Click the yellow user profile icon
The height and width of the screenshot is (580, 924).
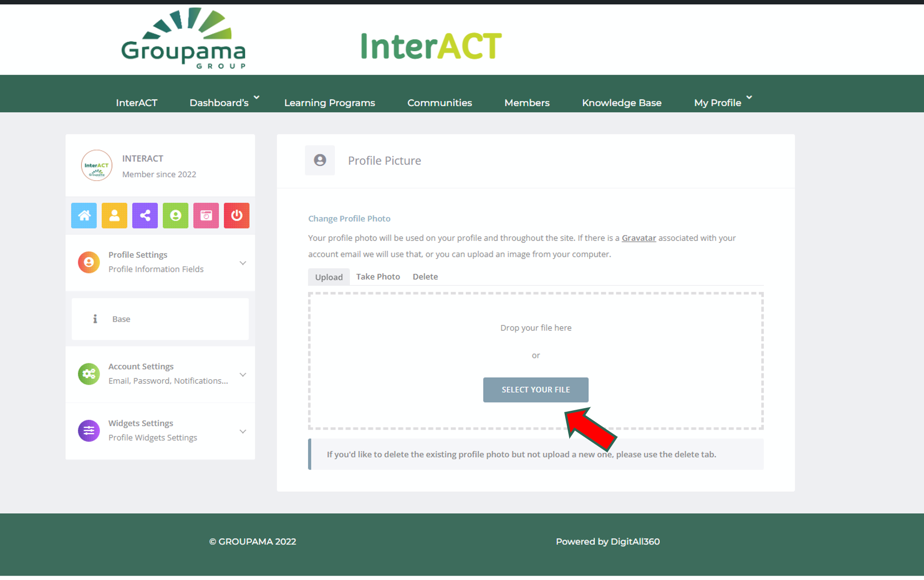click(114, 215)
